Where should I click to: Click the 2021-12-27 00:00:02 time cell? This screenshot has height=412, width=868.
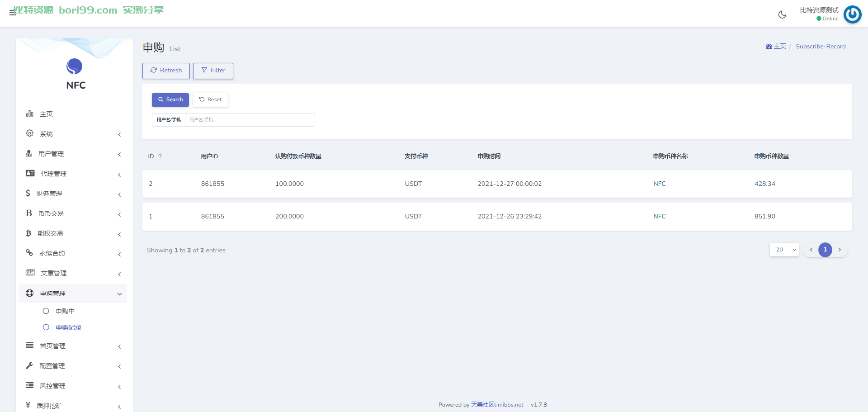point(509,184)
